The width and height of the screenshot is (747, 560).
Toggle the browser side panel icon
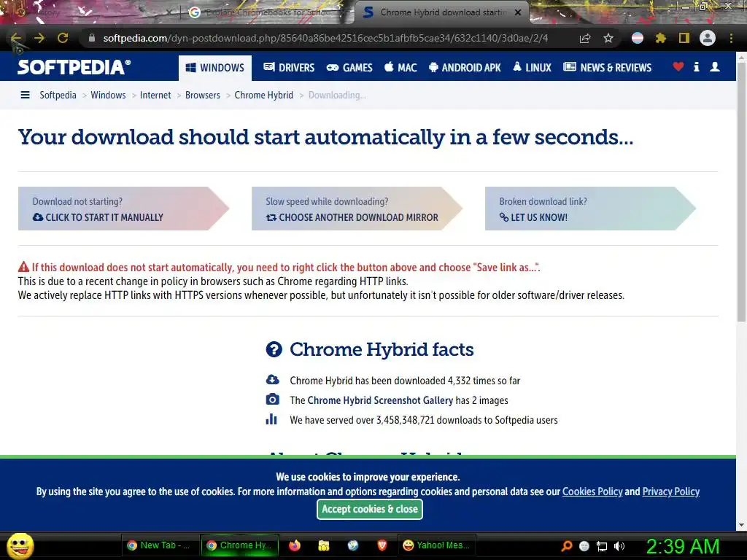pos(684,38)
